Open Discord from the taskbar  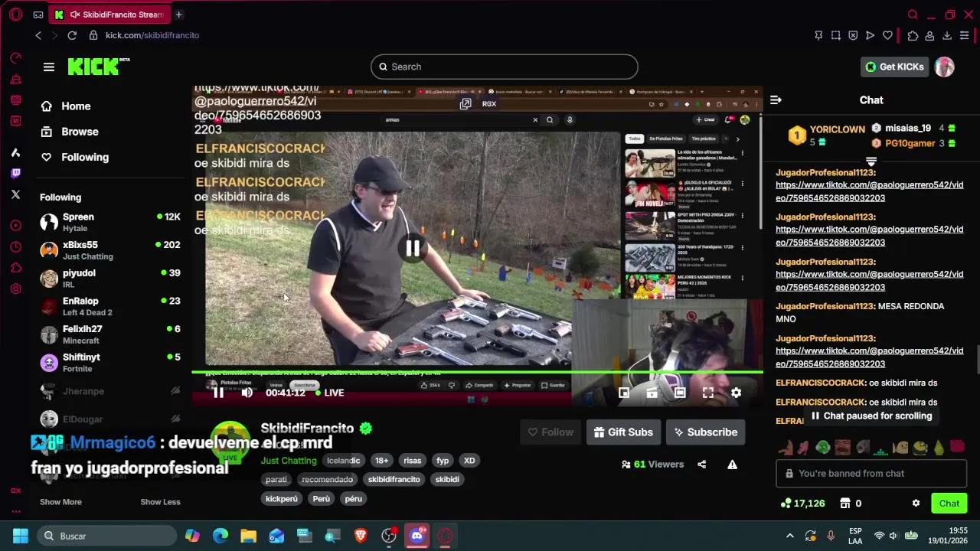coord(416,536)
